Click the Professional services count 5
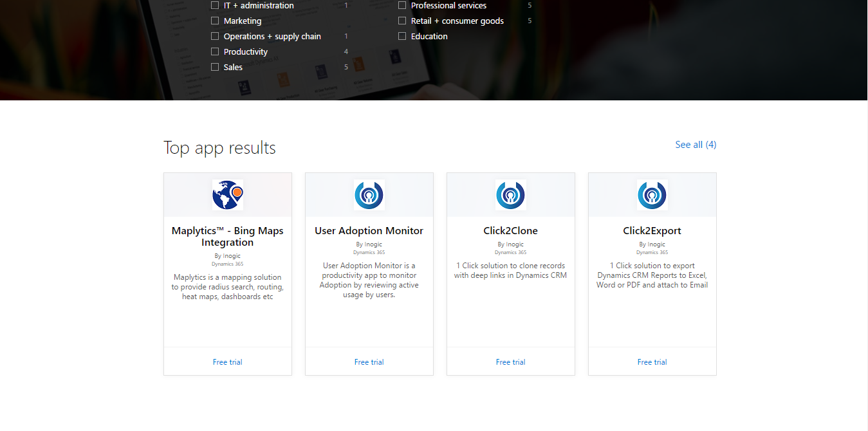The width and height of the screenshot is (868, 431). click(530, 5)
